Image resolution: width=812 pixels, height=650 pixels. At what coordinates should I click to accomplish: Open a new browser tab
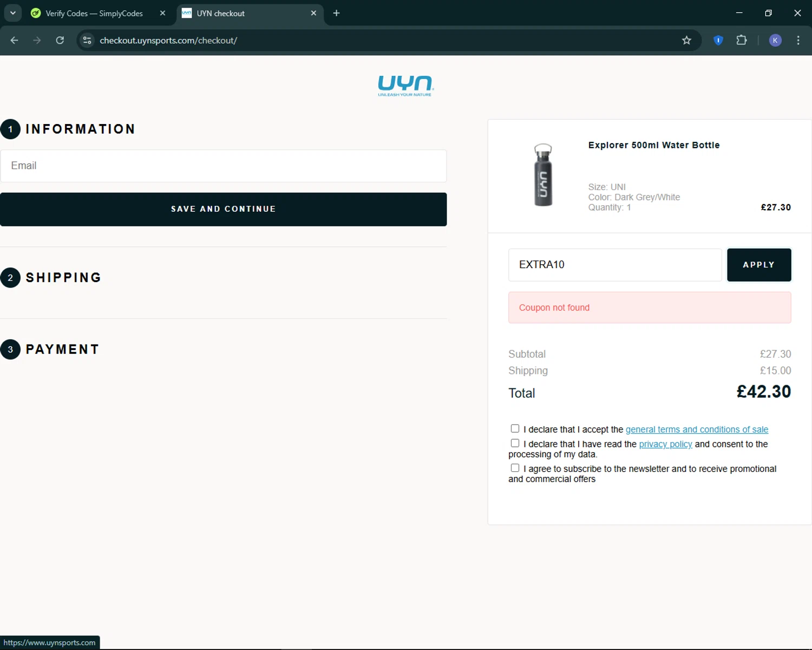336,13
